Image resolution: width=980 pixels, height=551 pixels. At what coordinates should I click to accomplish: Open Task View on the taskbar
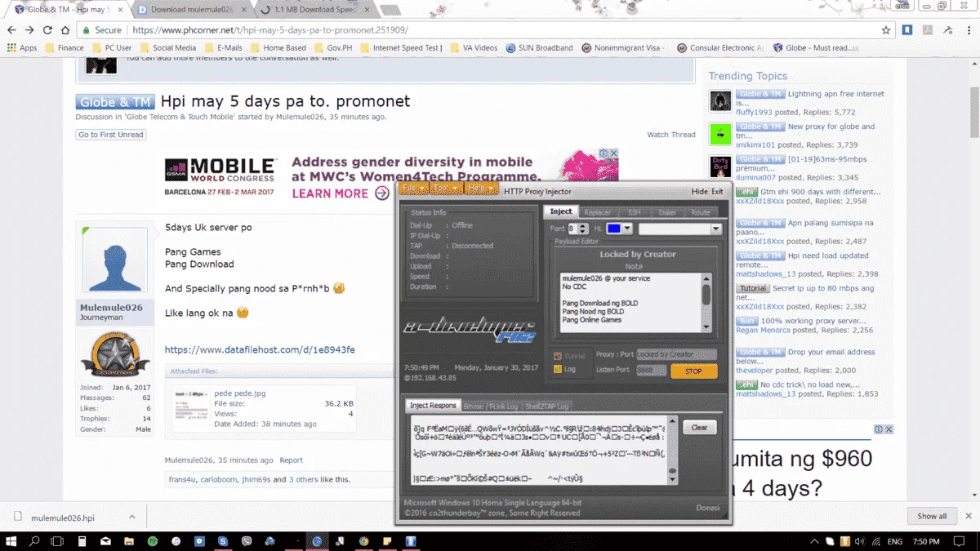(59, 541)
